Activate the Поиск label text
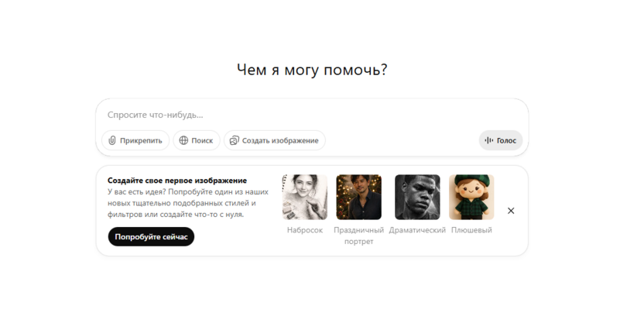This screenshot has height=320, width=644. 202,141
